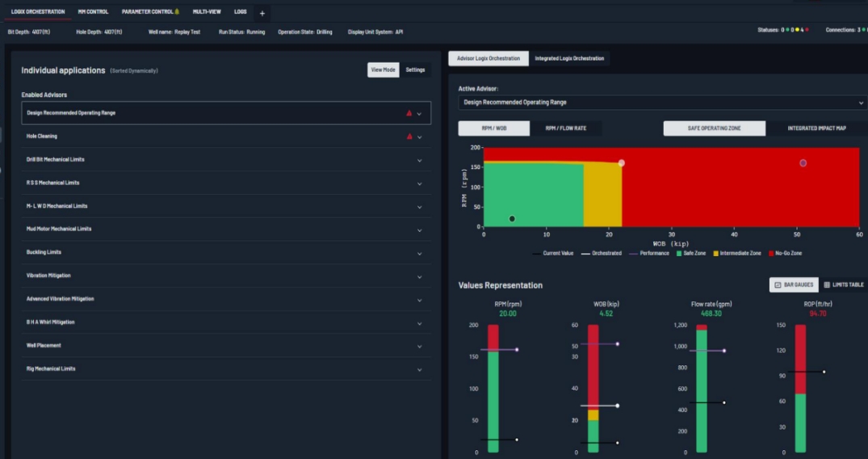Click the purple performance point on chart
This screenshot has width=868, height=459.
coord(803,163)
